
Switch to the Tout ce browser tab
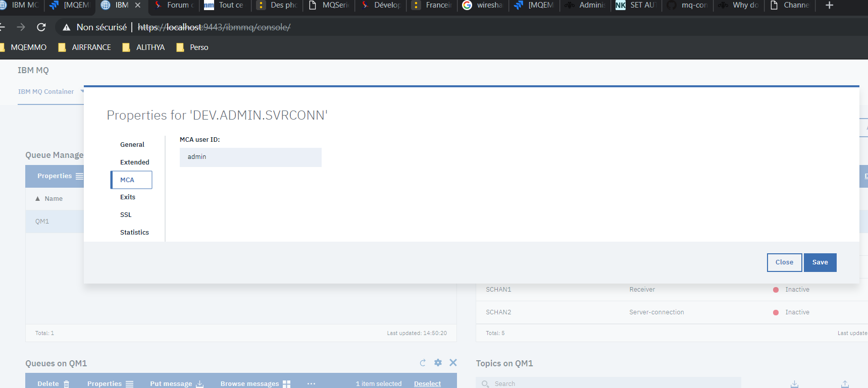(x=225, y=5)
